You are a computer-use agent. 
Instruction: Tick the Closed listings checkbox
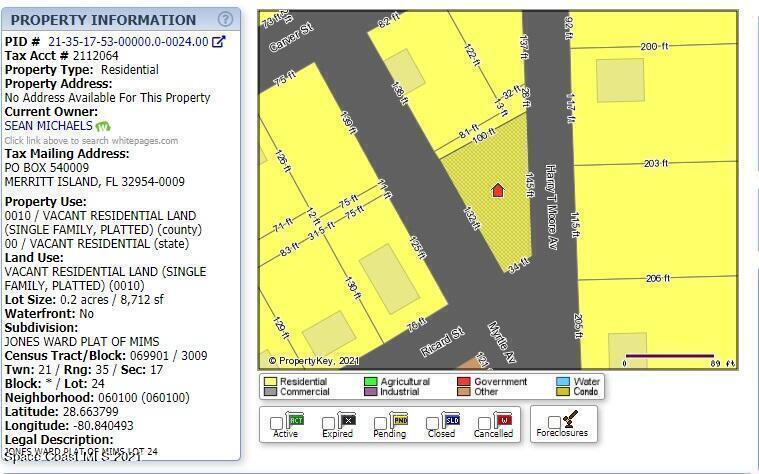[432, 424]
